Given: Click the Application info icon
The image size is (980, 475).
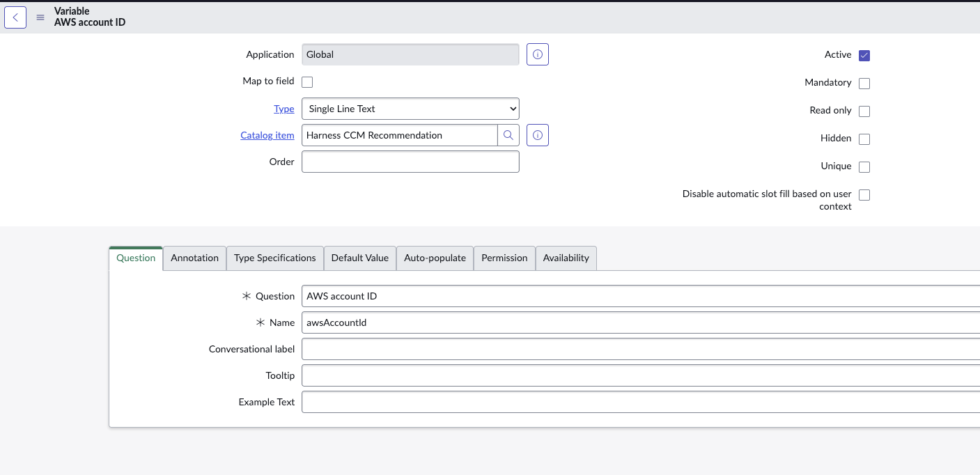Looking at the screenshot, I should pos(537,54).
